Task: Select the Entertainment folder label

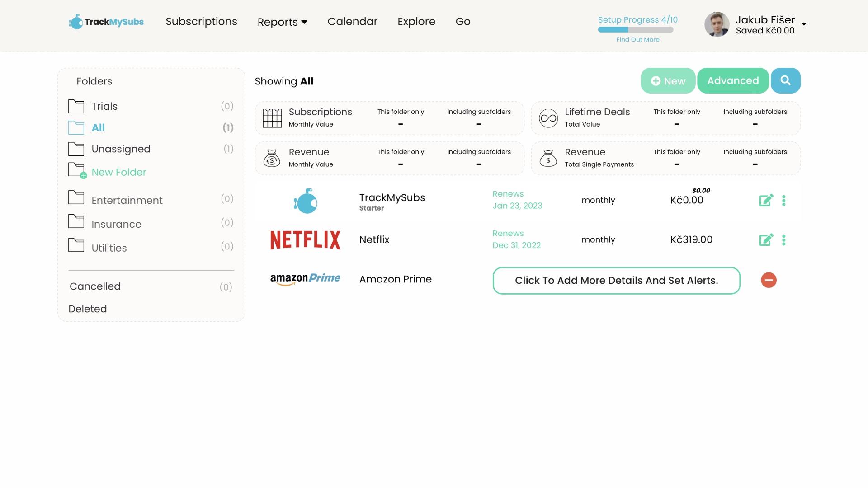Action: click(127, 200)
